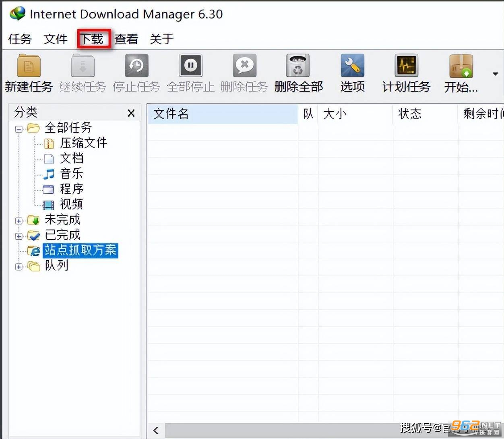Select 文档 category label
The image size is (504, 439).
click(x=72, y=158)
